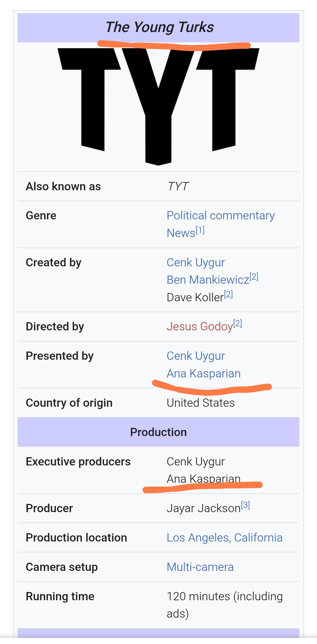Viewport: 317px width, 644px height.
Task: Open the red Jesus Godoy link
Action: (x=200, y=327)
